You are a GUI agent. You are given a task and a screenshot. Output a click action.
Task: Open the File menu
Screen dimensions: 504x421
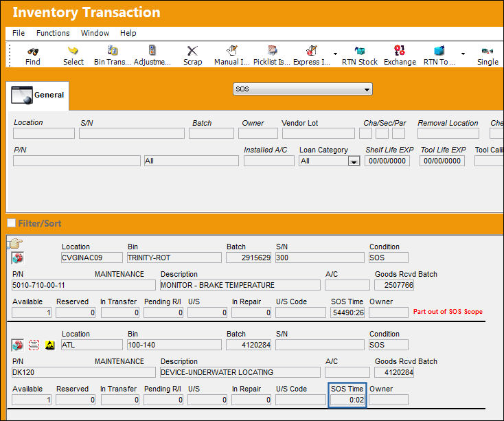click(19, 33)
